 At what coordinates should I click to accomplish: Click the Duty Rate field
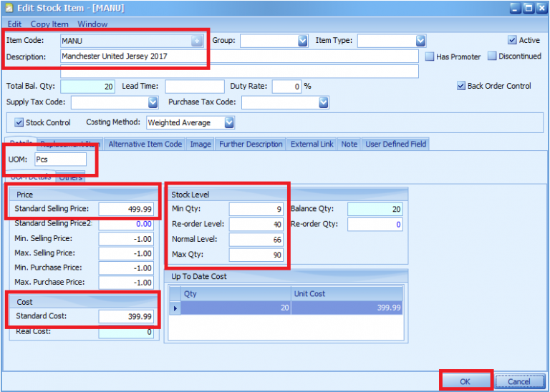point(286,86)
